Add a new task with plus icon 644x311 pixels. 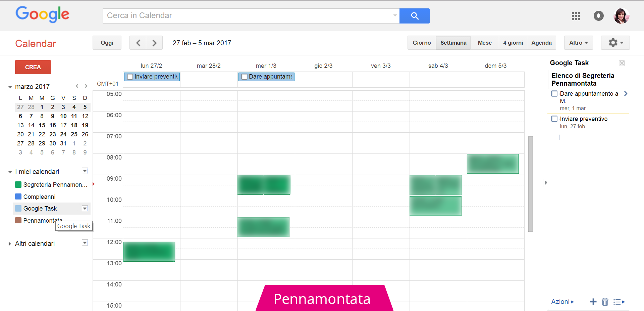(593, 302)
